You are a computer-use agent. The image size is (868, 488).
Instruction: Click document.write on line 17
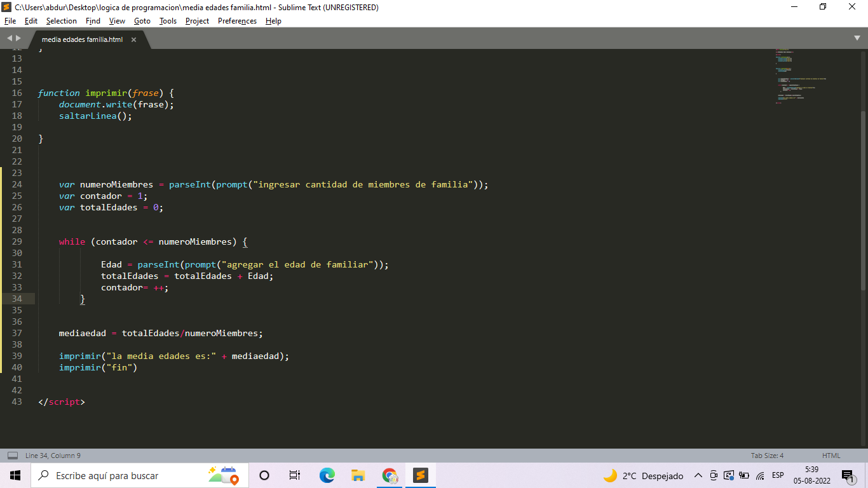(95, 104)
